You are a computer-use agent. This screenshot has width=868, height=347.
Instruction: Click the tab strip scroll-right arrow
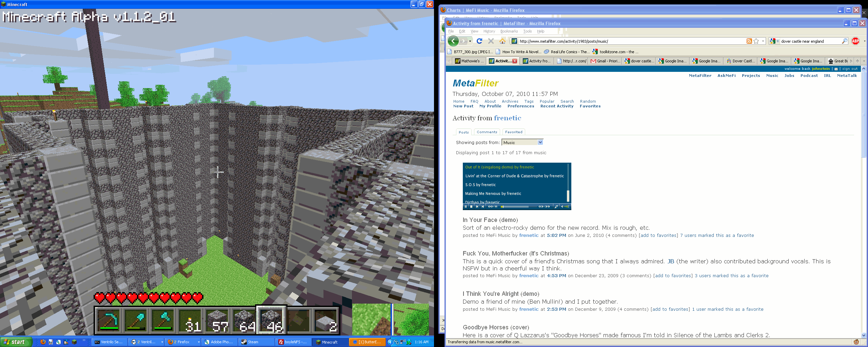click(851, 61)
